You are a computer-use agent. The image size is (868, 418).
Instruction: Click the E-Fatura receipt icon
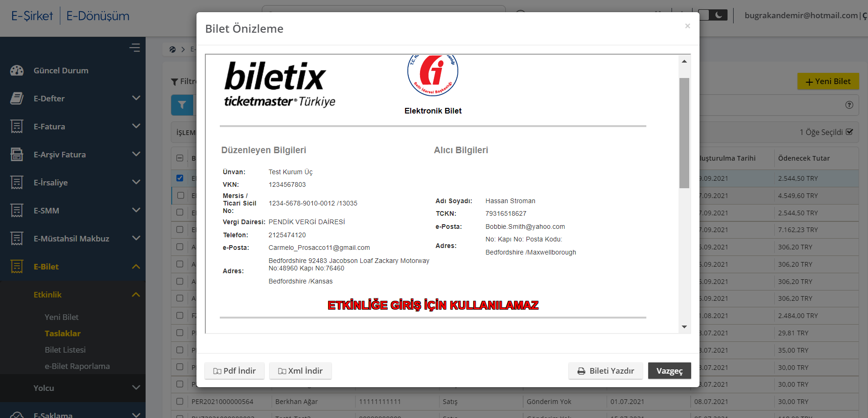point(17,127)
